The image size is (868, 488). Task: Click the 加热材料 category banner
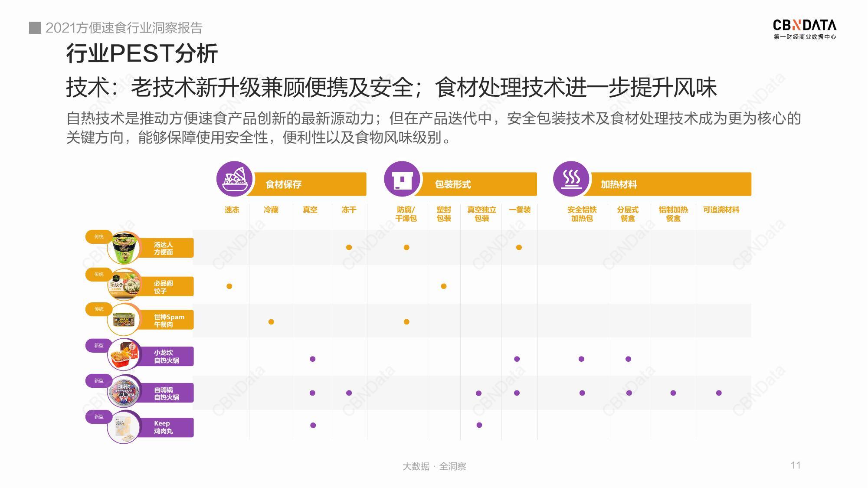670,184
